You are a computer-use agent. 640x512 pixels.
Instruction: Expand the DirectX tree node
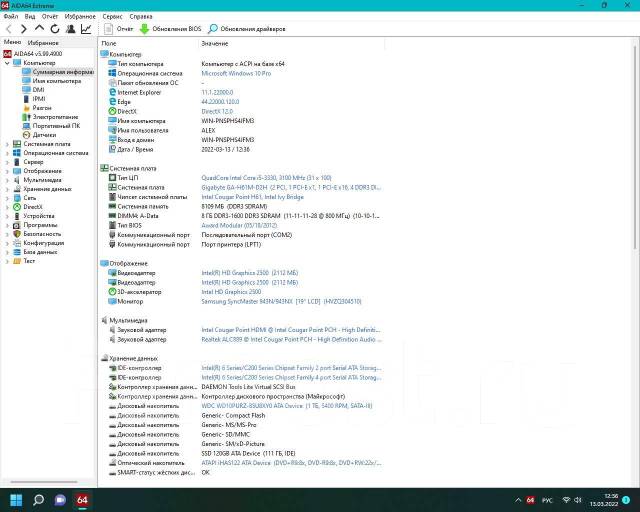(7, 207)
